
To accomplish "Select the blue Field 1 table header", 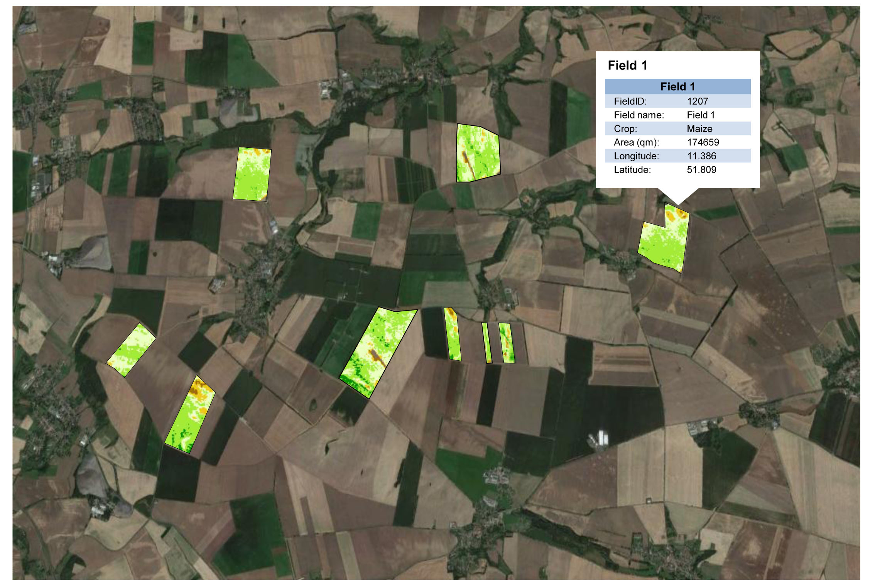I will pos(677,86).
